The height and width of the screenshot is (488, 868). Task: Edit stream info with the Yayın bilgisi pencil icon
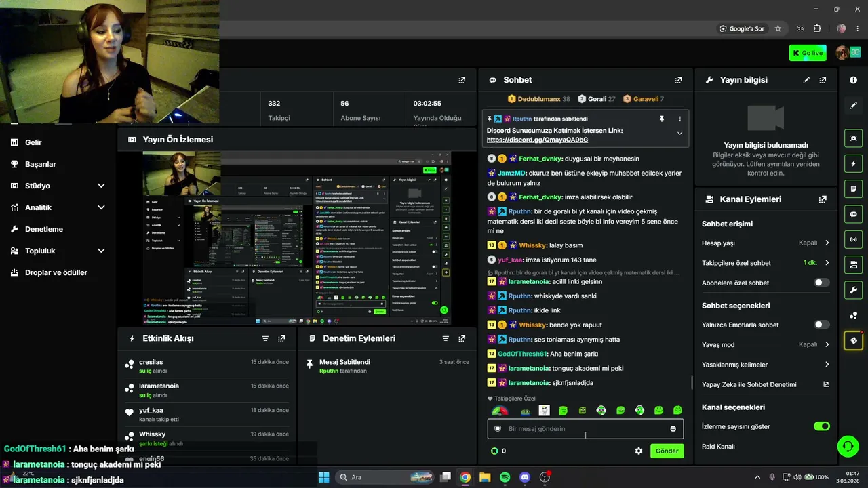pyautogui.click(x=806, y=80)
